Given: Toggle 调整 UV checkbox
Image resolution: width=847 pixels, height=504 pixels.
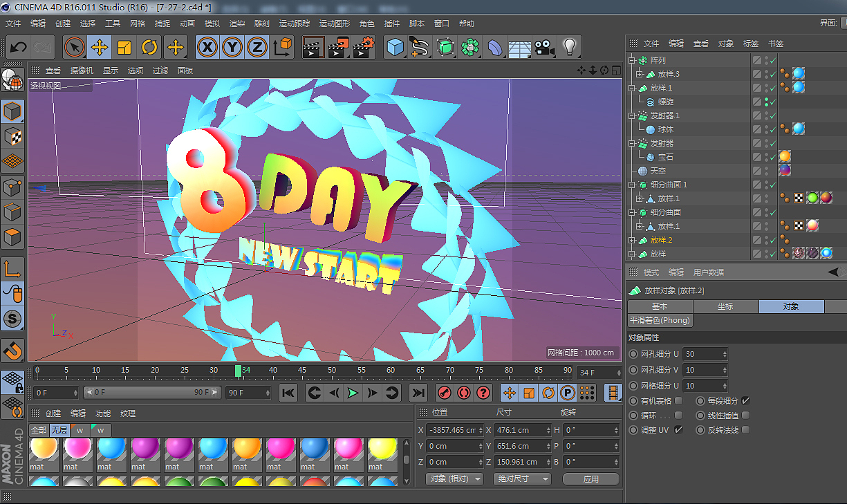Looking at the screenshot, I should pyautogui.click(x=679, y=430).
